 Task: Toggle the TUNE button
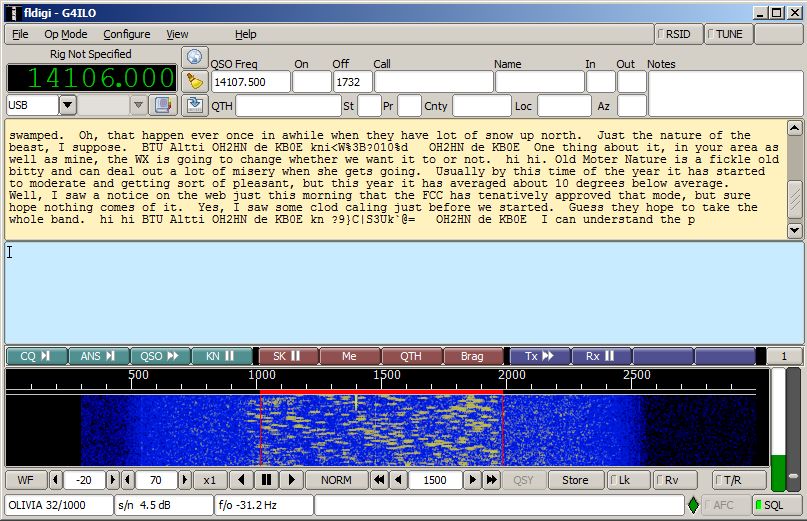tap(728, 34)
